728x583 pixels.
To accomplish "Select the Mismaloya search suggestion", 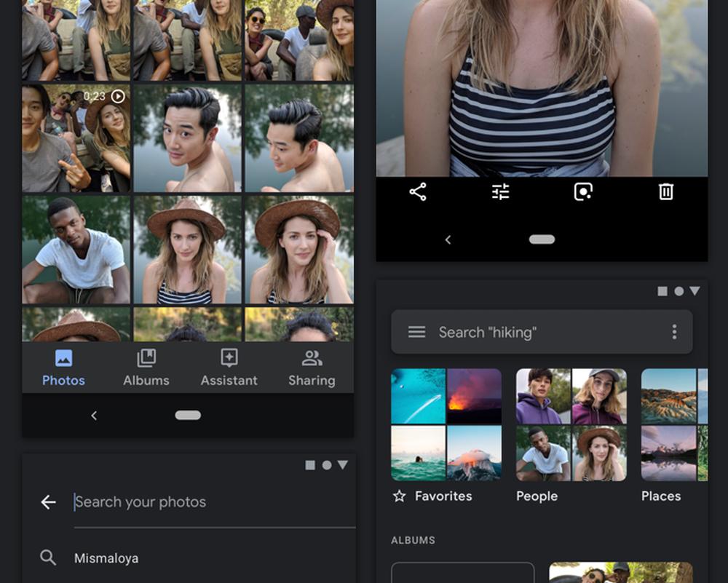I will [x=107, y=558].
